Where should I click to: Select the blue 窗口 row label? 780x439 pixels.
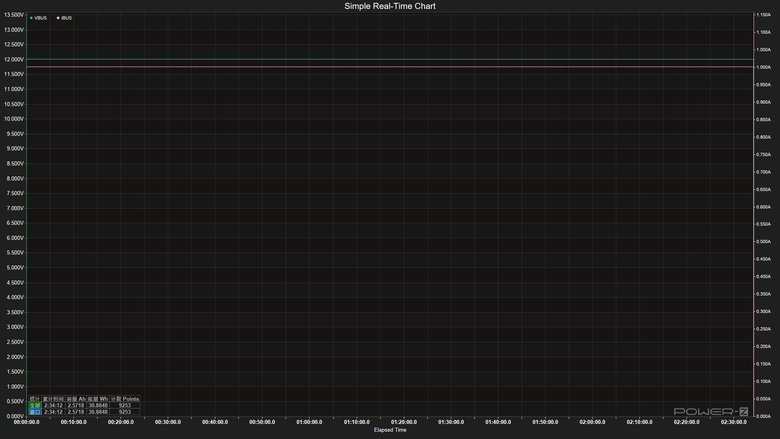click(x=35, y=412)
